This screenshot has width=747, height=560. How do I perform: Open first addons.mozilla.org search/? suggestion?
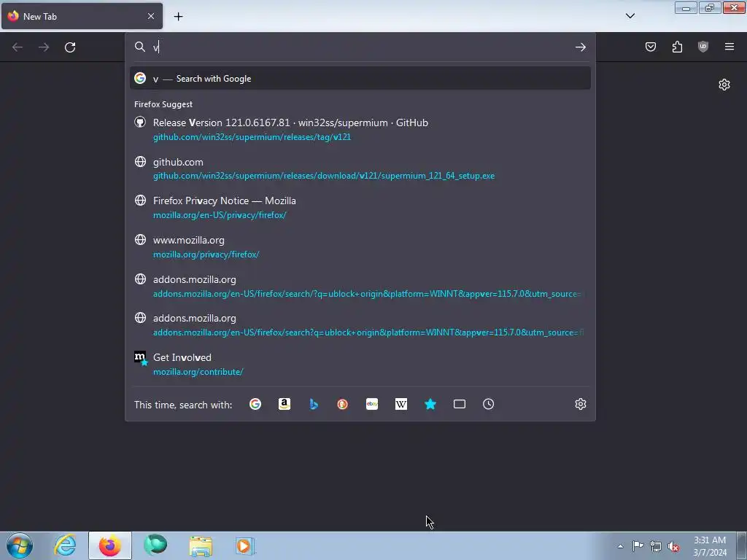click(360, 286)
